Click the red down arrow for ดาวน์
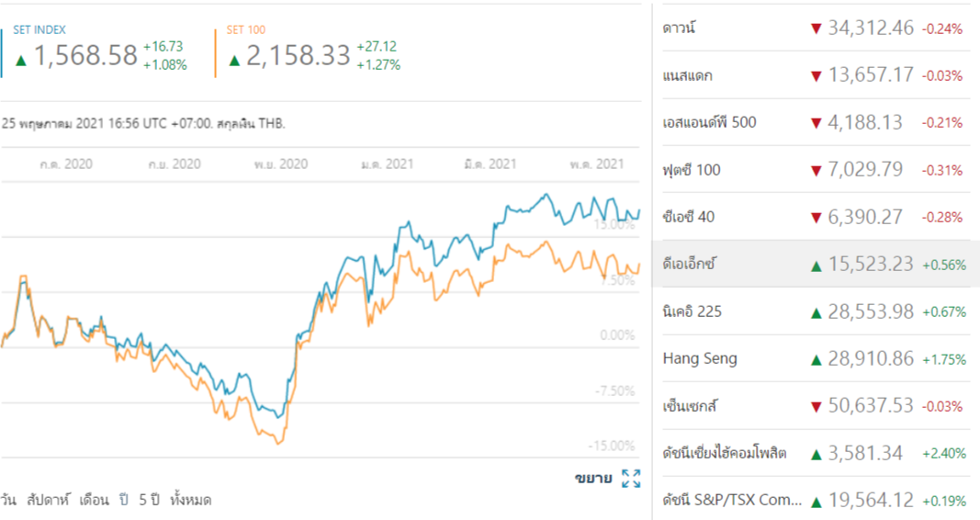980x520 pixels. [x=815, y=28]
